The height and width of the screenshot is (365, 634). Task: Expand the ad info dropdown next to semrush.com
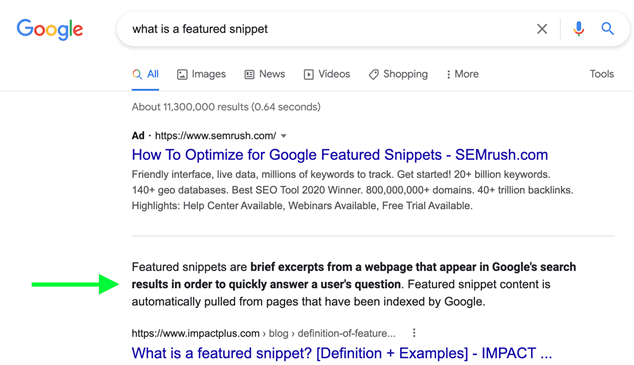click(x=284, y=136)
